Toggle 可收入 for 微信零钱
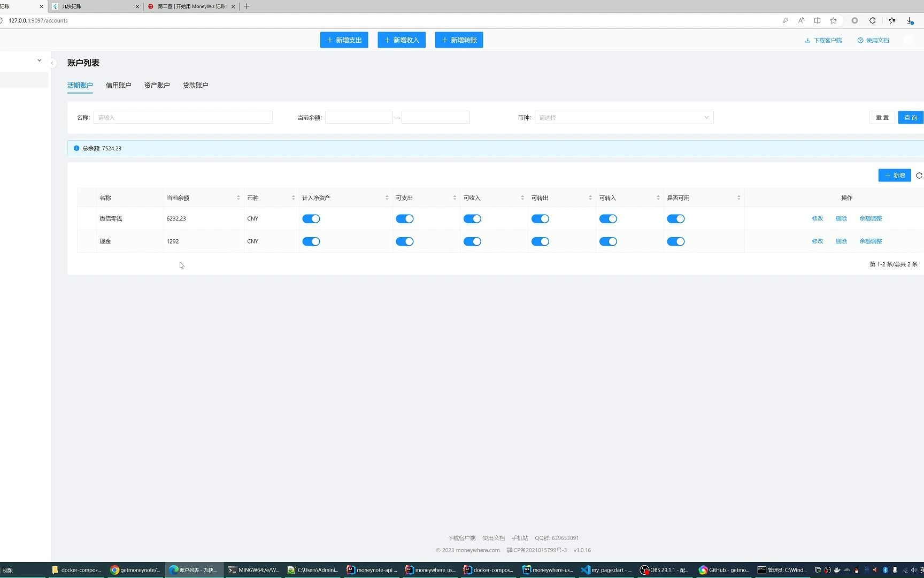The height and width of the screenshot is (578, 924). pos(472,219)
